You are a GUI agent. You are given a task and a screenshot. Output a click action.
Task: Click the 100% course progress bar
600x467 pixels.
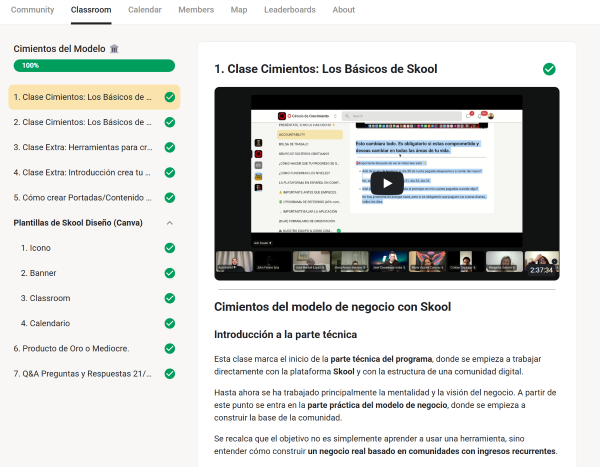point(94,65)
